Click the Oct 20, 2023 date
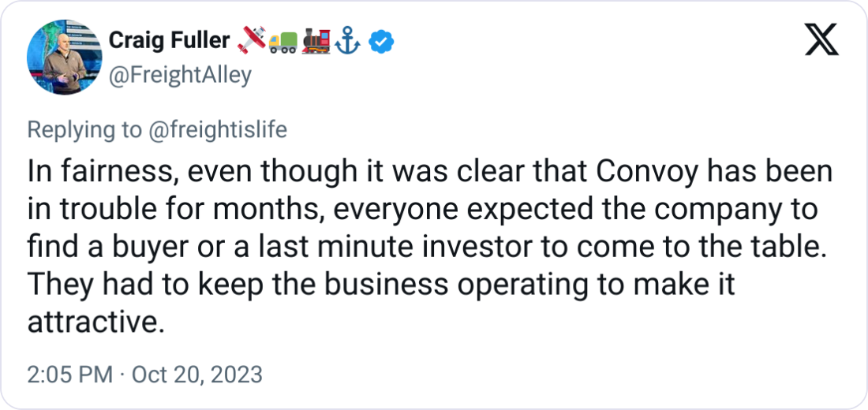Image resolution: width=868 pixels, height=410 pixels. click(196, 375)
